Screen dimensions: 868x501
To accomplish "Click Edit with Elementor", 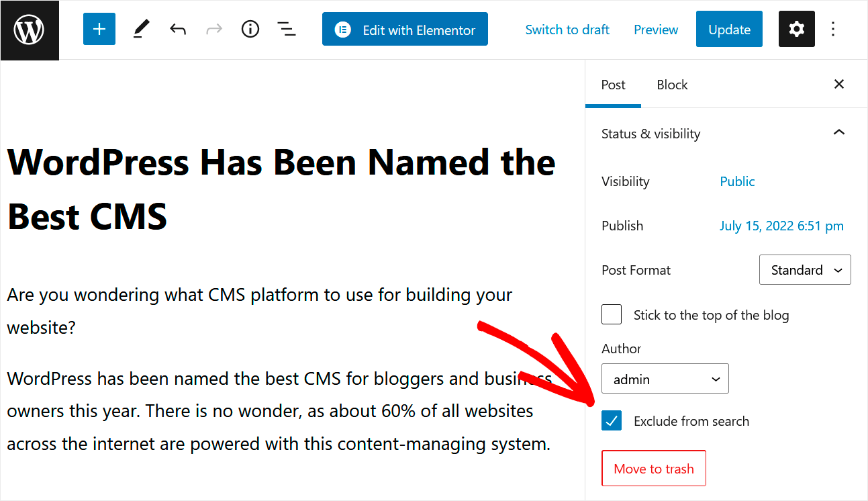I will [x=404, y=29].
